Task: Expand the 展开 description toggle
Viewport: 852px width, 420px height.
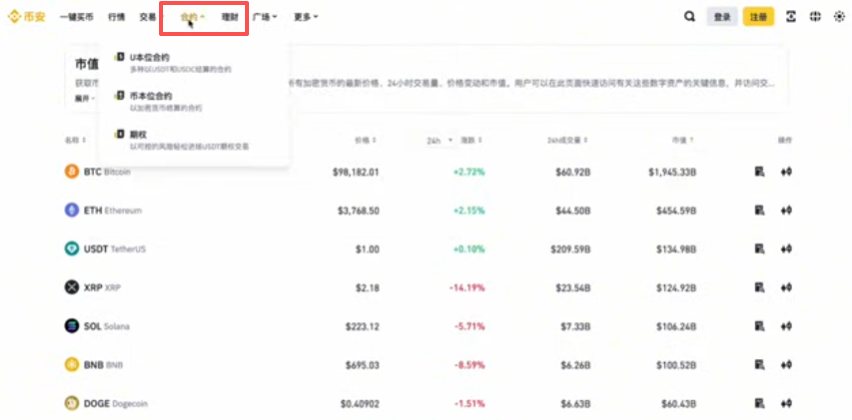Action: coord(85,98)
